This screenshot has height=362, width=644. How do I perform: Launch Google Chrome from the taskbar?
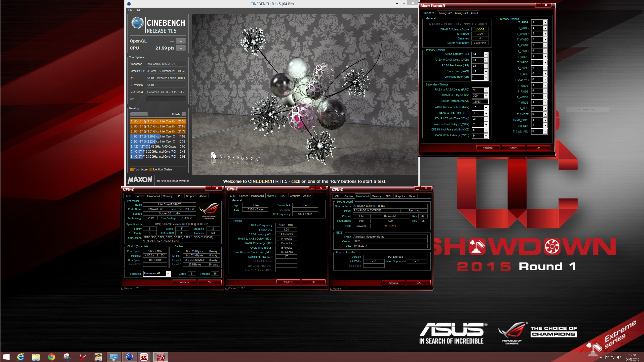52,357
